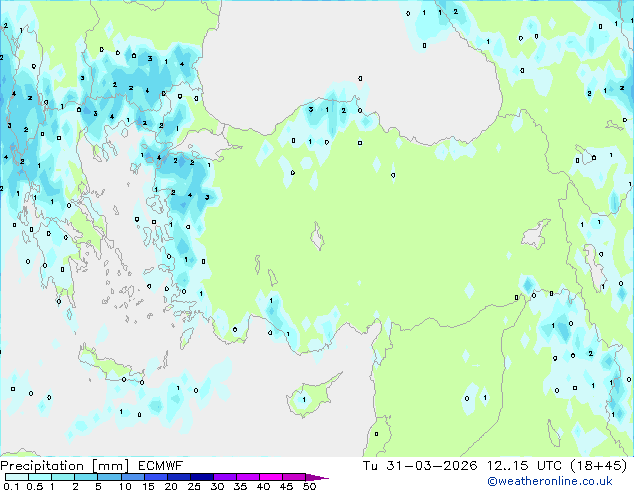Click the 0.5–1 mm legend color swatch
Viewport: 634px width, 490px height.
click(x=40, y=477)
